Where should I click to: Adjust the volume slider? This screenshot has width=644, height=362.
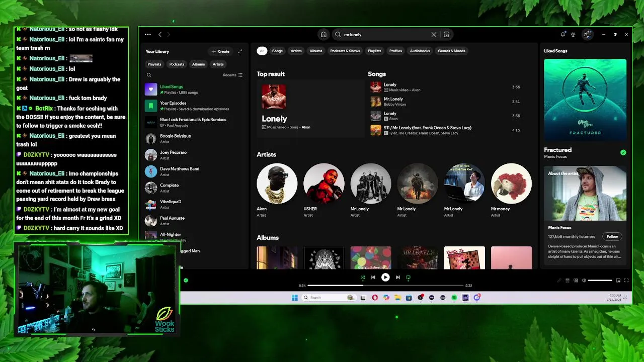pyautogui.click(x=600, y=281)
